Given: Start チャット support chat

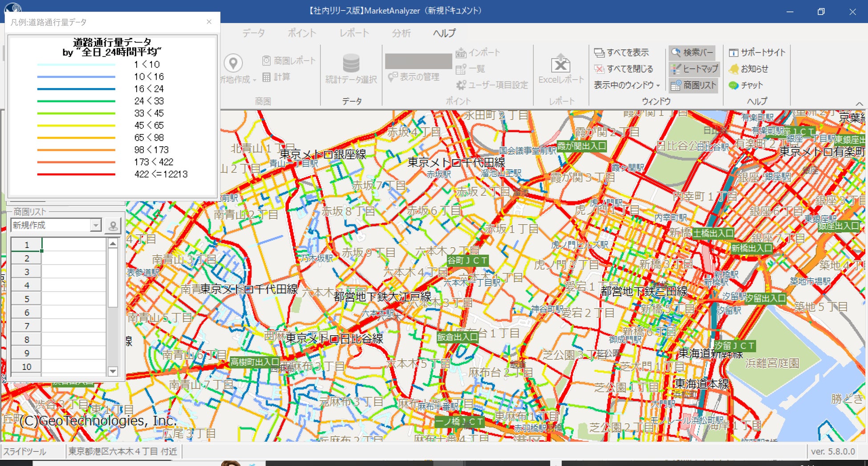Looking at the screenshot, I should pos(746,85).
